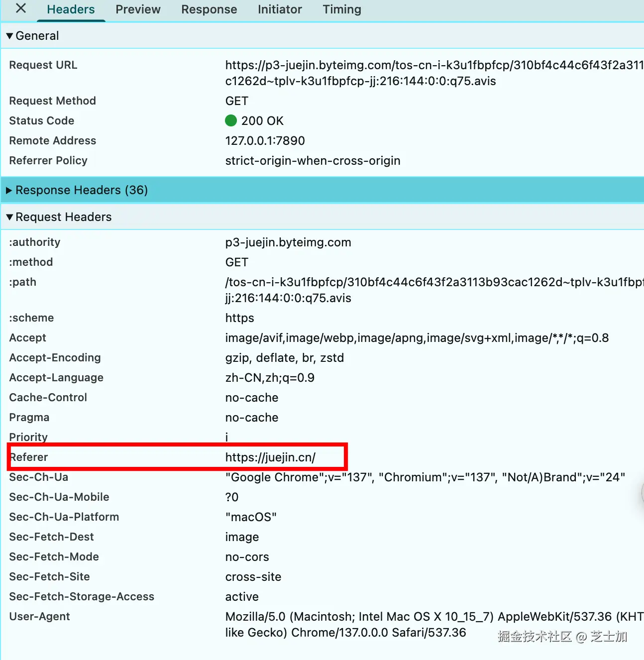Select gzip, deflate, br, zstd value
Image resolution: width=644 pixels, height=660 pixels.
pyautogui.click(x=285, y=358)
